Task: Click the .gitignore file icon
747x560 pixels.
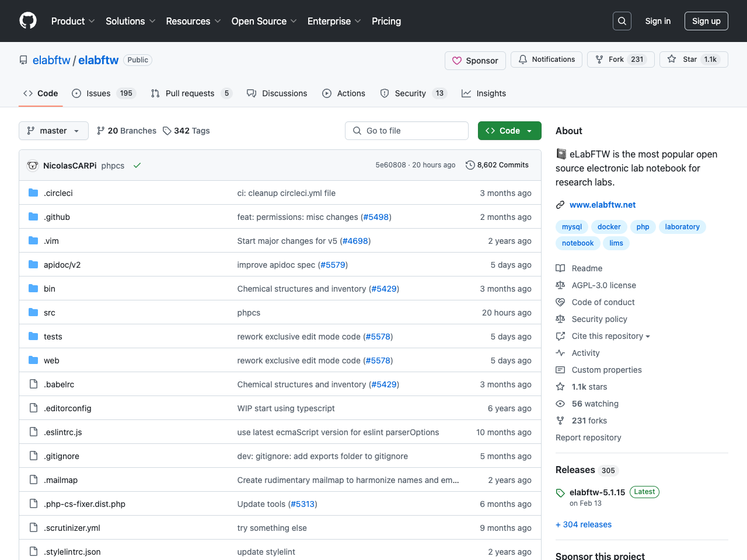Action: coord(33,456)
